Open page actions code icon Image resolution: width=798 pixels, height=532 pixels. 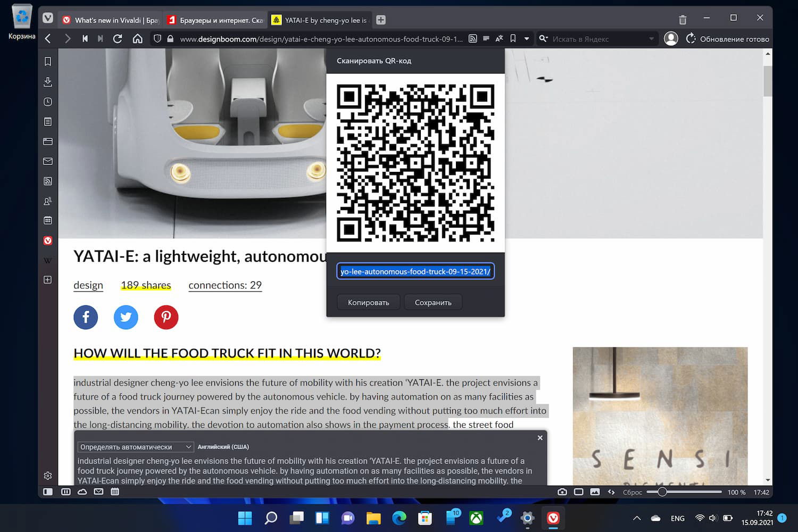611,492
